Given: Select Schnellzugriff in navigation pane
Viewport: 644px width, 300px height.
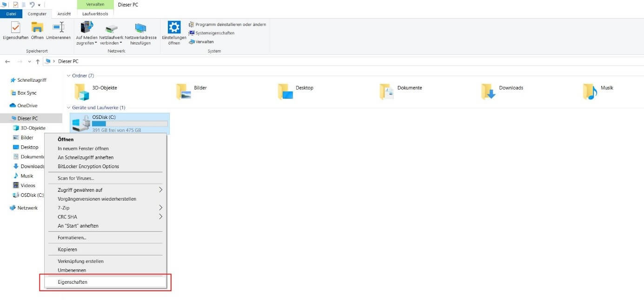Looking at the screenshot, I should (31, 80).
